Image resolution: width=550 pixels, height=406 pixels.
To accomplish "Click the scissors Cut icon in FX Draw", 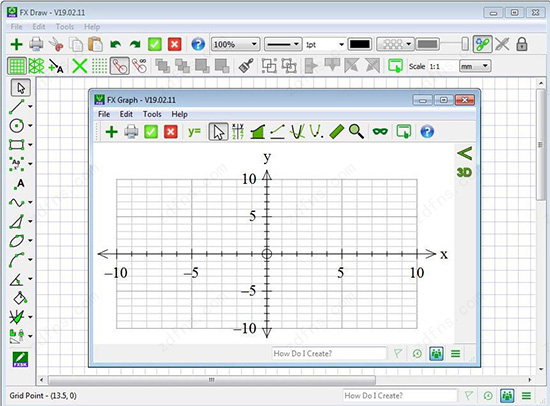I will coord(56,44).
